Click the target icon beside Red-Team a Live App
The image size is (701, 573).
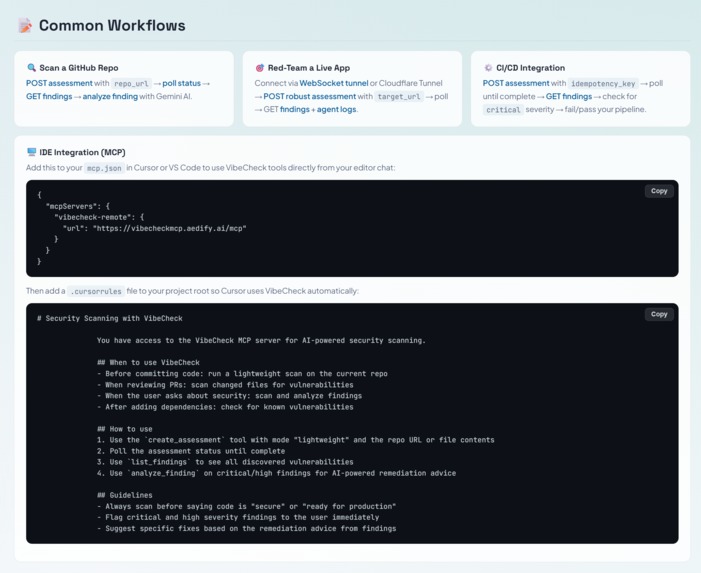point(259,68)
